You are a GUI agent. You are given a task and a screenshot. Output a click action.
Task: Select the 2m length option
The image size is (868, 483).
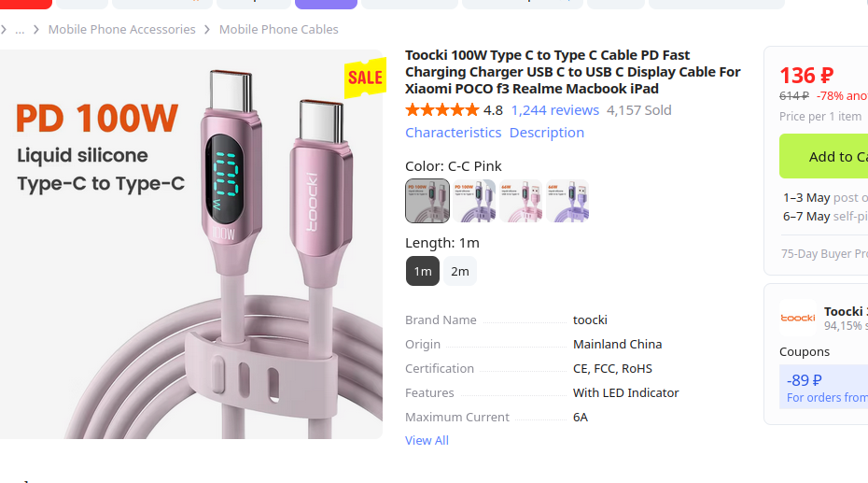(x=460, y=271)
